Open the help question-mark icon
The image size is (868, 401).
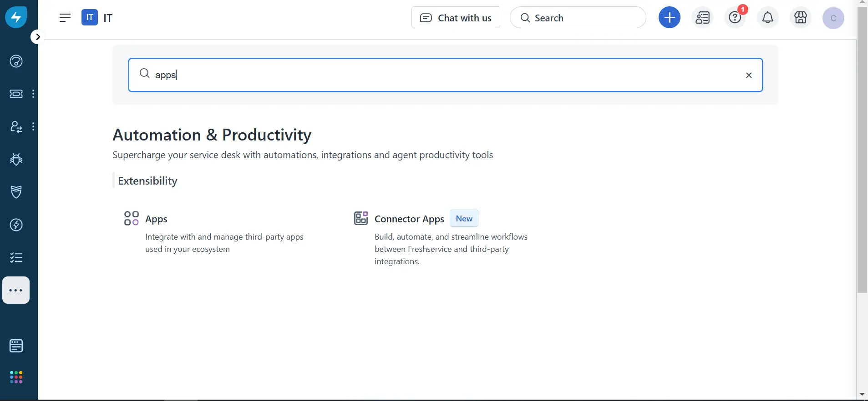pyautogui.click(x=736, y=18)
